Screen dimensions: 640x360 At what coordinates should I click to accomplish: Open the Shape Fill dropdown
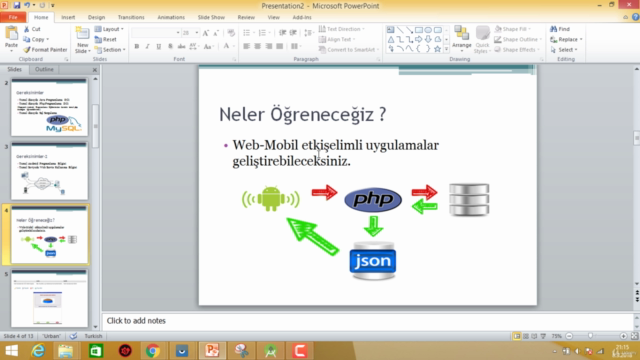[512, 29]
